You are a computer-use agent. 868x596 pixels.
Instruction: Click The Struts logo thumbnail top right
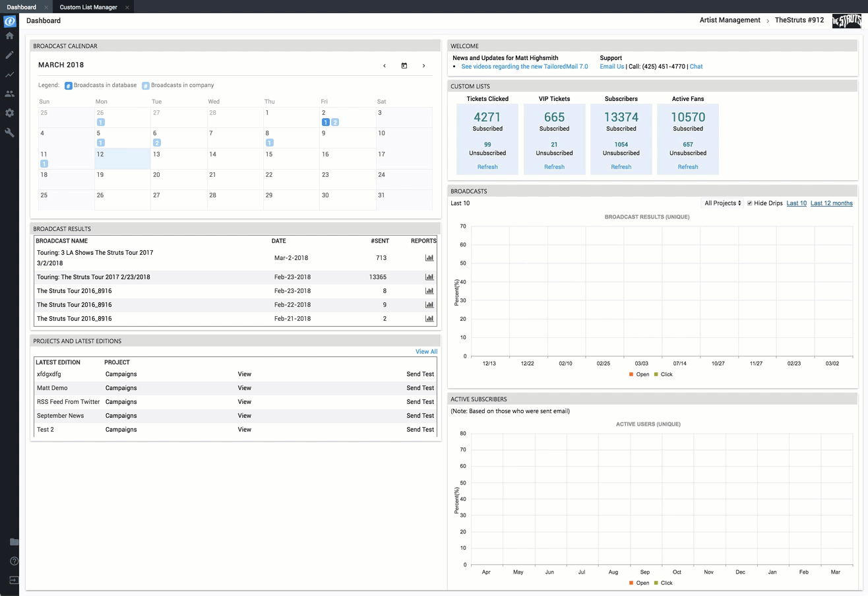[x=846, y=21]
